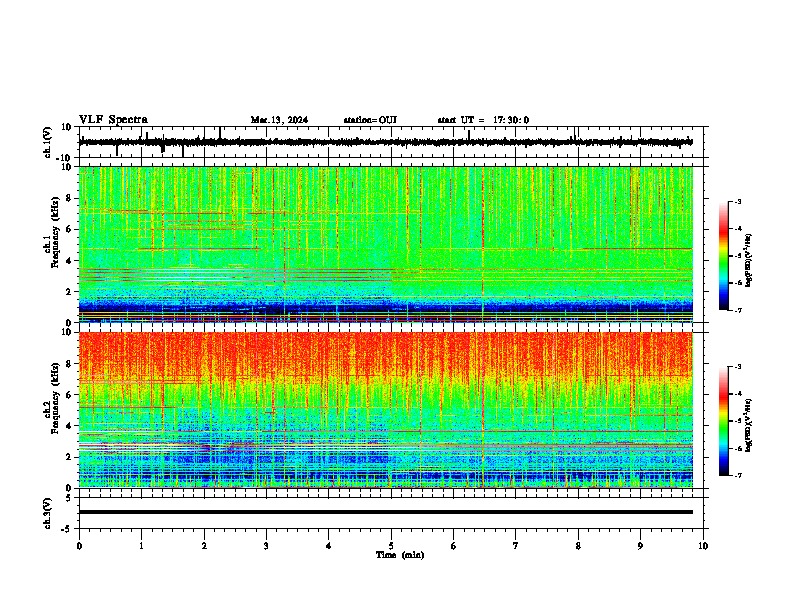Viewport: 792px width, 612px height.
Task: Click time axis tick label "7"
Action: pos(516,546)
